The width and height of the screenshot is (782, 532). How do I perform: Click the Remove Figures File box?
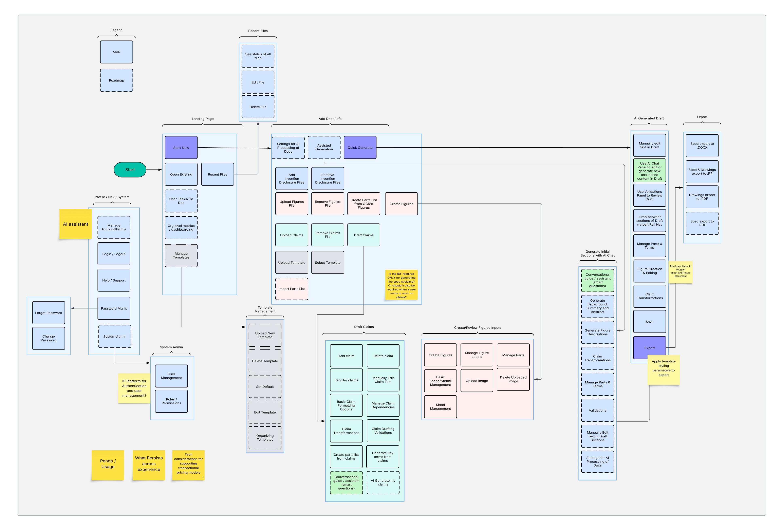click(x=328, y=204)
